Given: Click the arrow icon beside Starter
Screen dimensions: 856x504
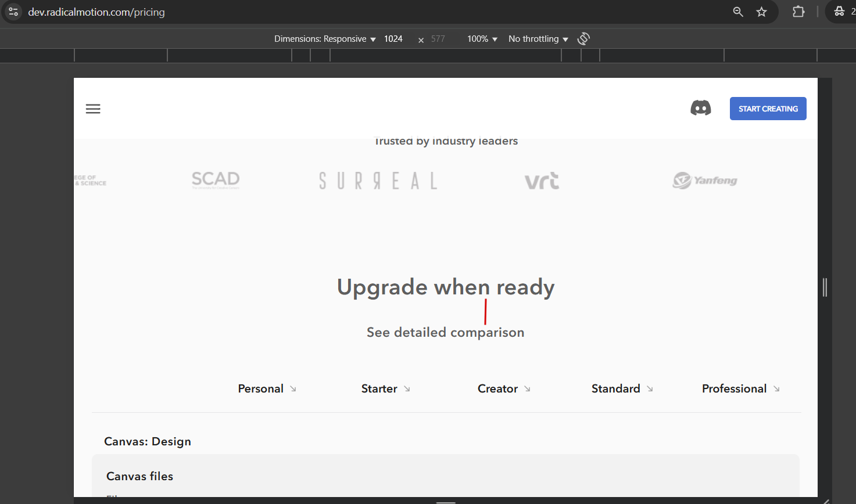Looking at the screenshot, I should tap(407, 389).
